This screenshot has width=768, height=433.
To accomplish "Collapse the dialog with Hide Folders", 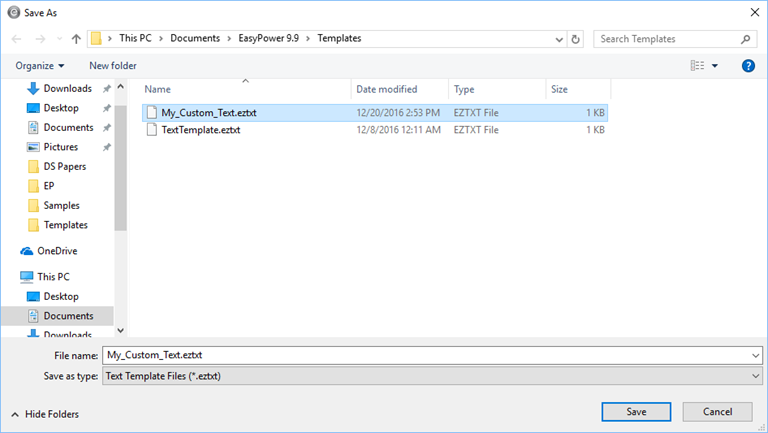I will pos(45,414).
